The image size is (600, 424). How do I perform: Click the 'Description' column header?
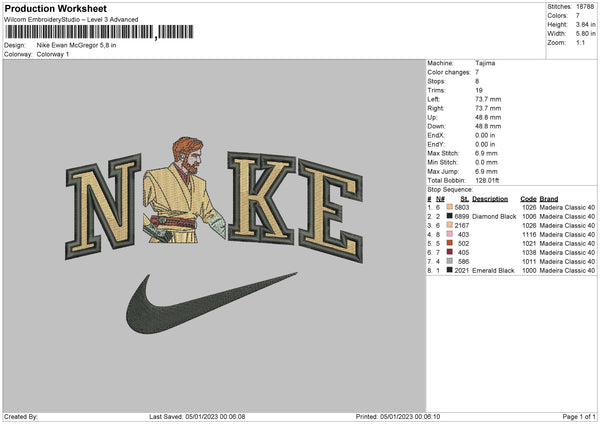tap(490, 199)
